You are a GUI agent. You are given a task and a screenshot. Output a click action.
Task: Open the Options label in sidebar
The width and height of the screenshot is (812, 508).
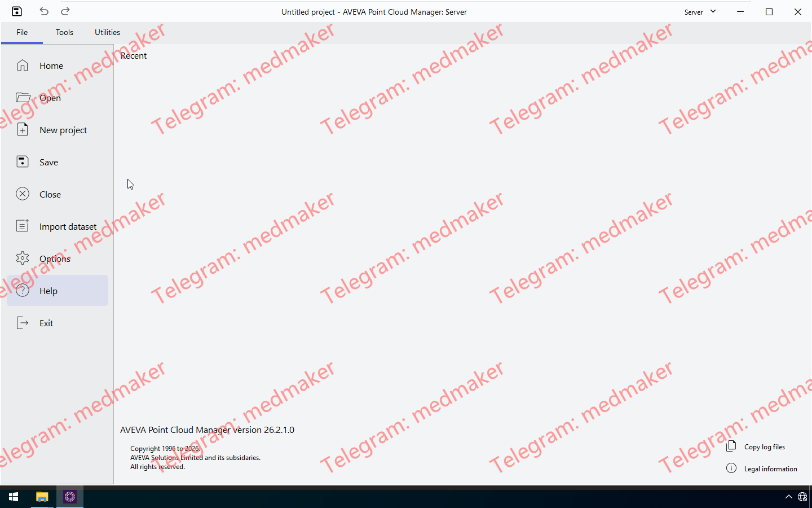coord(55,259)
